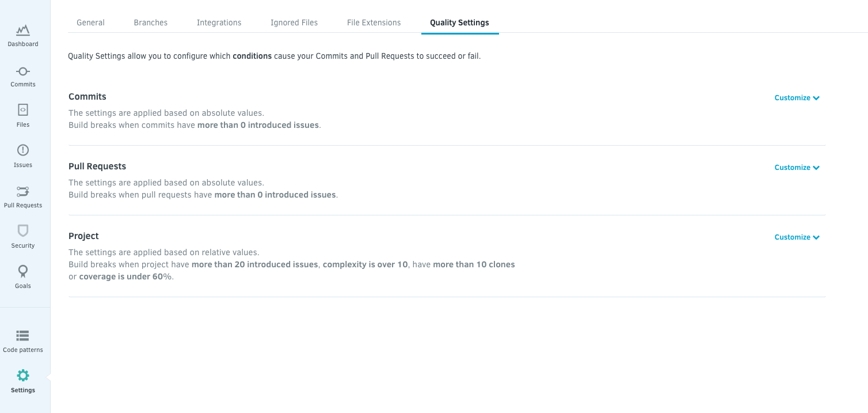
Task: Click the bold word conditions in the description
Action: pyautogui.click(x=252, y=56)
